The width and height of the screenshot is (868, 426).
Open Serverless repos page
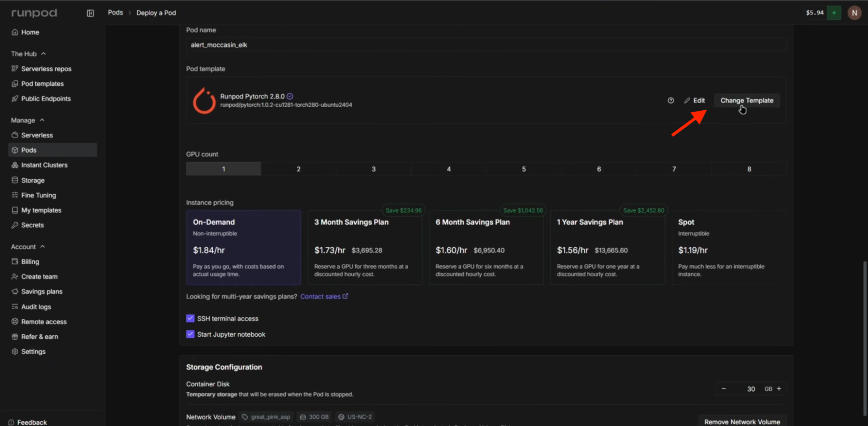46,69
